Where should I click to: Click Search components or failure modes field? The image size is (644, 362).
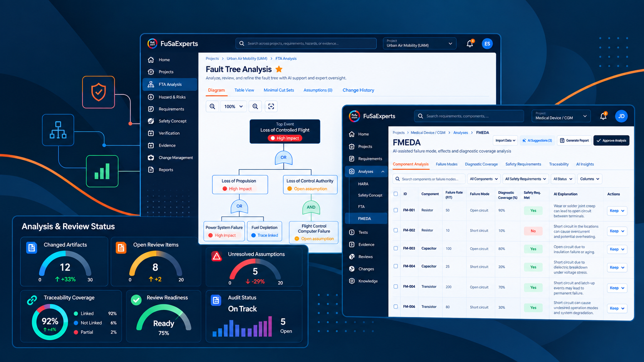[429, 179]
